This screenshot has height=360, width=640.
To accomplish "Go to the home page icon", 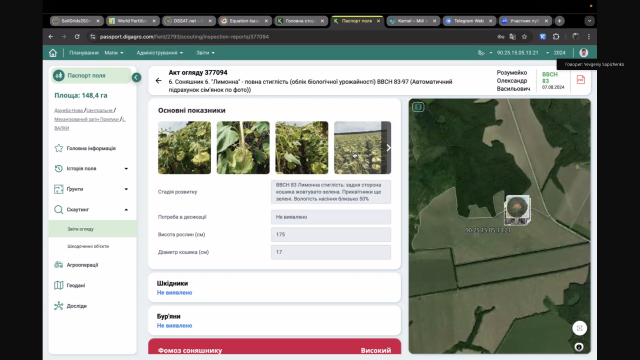I will click(53, 53).
